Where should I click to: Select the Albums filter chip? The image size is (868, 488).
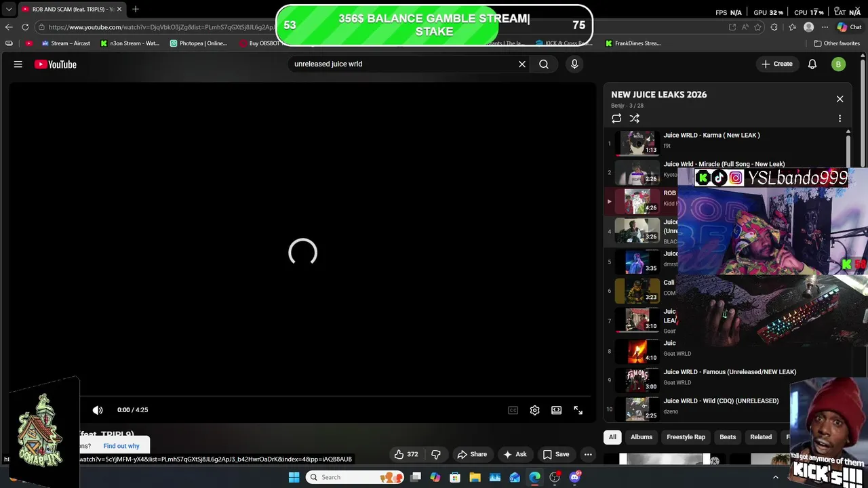click(x=642, y=437)
